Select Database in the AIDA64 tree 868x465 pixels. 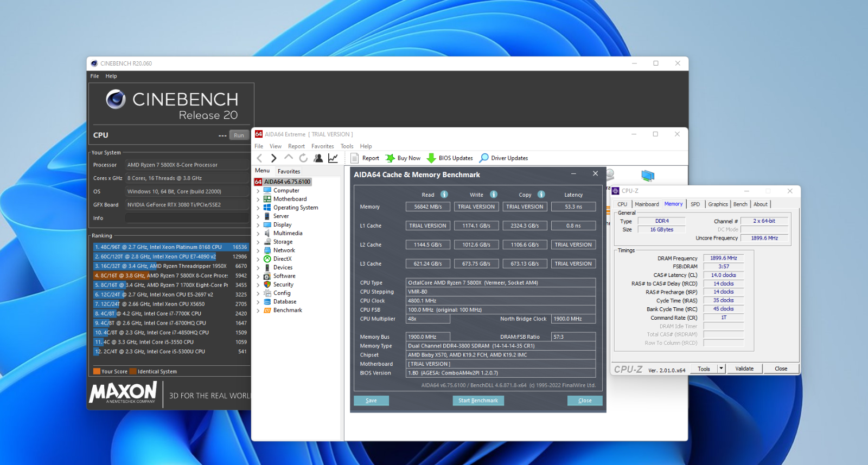point(285,302)
